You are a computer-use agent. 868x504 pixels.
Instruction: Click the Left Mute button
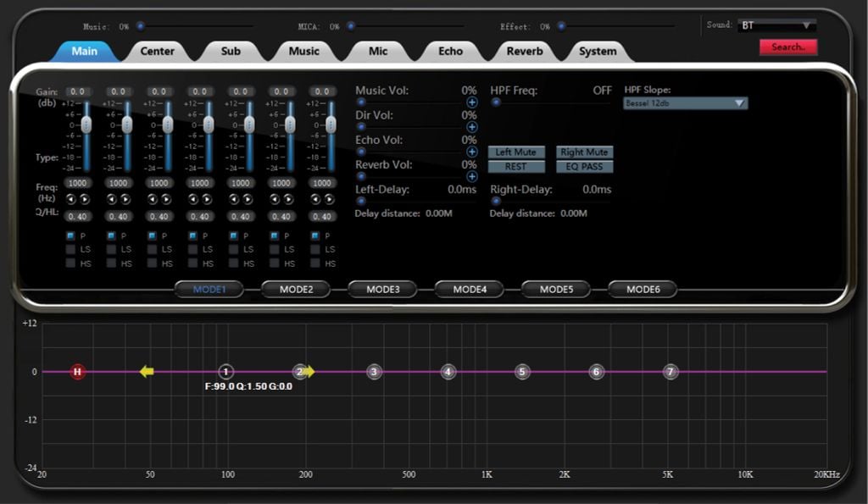point(516,152)
